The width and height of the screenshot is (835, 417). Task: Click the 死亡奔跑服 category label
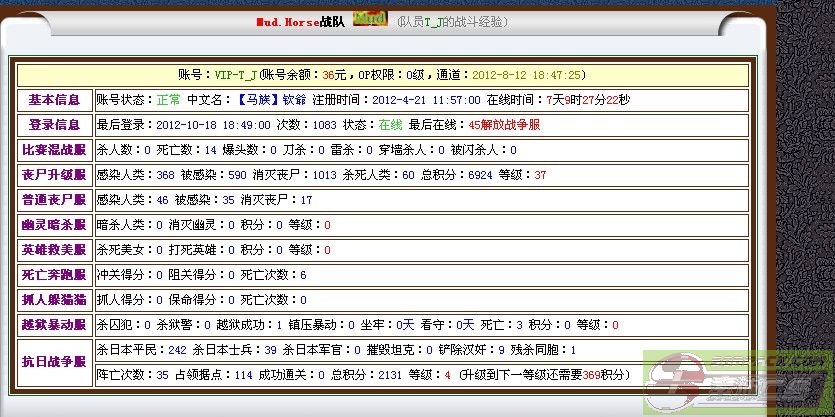[x=54, y=275]
